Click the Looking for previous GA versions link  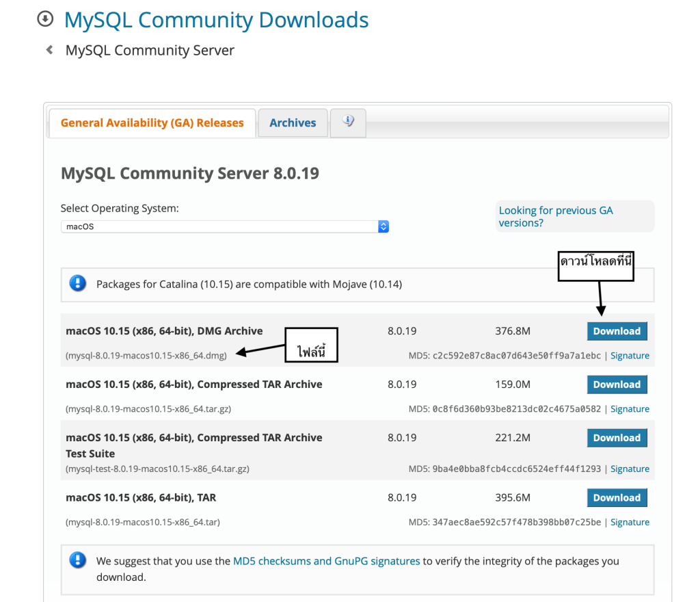point(555,216)
